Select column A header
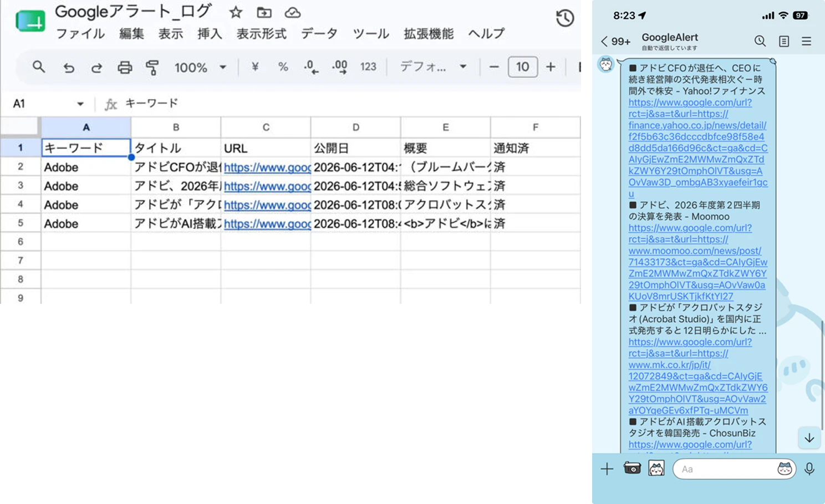 [86, 127]
